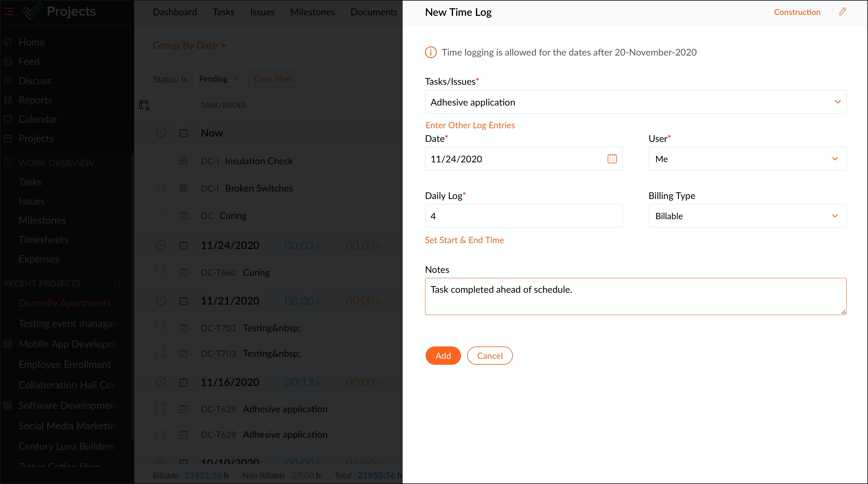Image resolution: width=868 pixels, height=484 pixels.
Task: Click the bug icon beside Insulation Check
Action: pos(183,161)
